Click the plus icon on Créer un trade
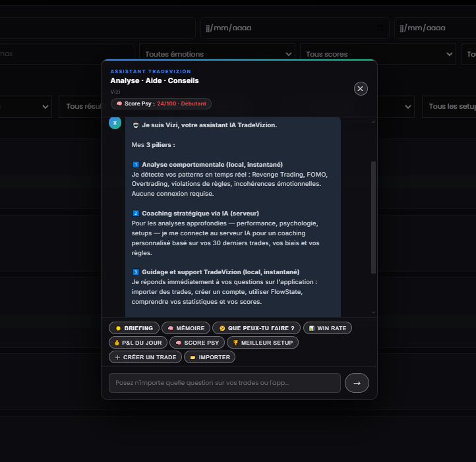The height and width of the screenshot is (462, 476). click(117, 358)
